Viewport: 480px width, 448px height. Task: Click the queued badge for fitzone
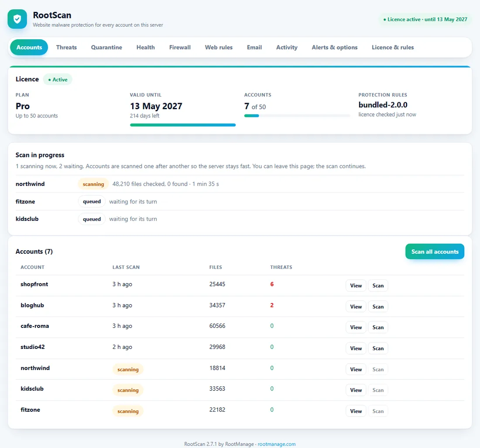point(92,201)
